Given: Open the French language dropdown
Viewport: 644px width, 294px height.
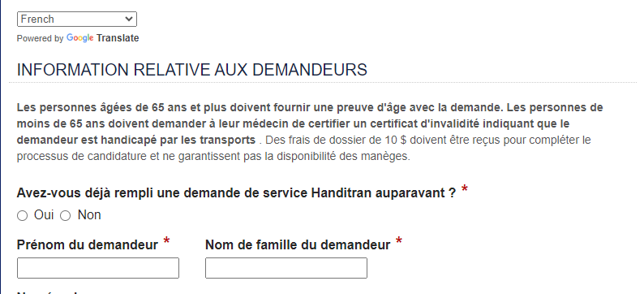Looking at the screenshot, I should tap(77, 19).
